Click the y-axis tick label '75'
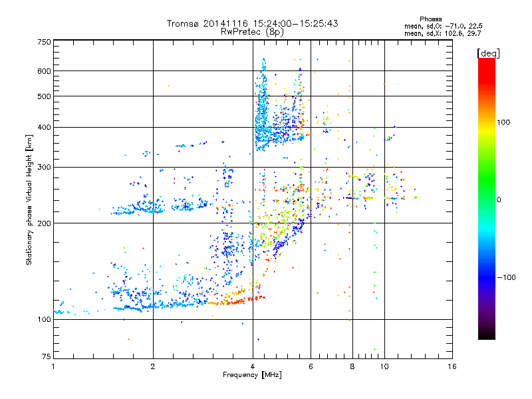Viewport: 532px width, 399px height. pyautogui.click(x=47, y=356)
